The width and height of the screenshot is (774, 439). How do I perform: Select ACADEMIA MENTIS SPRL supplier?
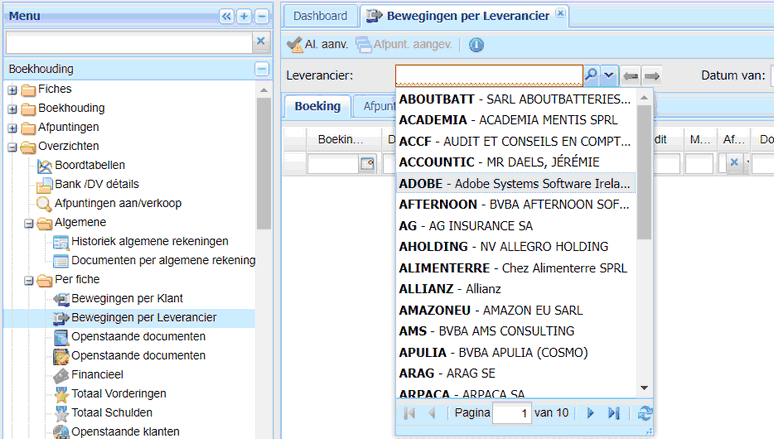click(515, 120)
